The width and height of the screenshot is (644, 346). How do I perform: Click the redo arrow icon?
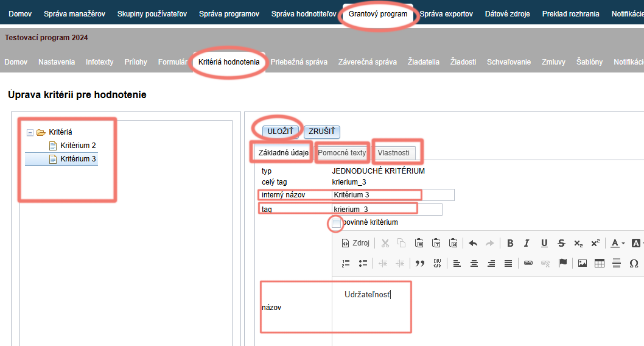point(489,243)
